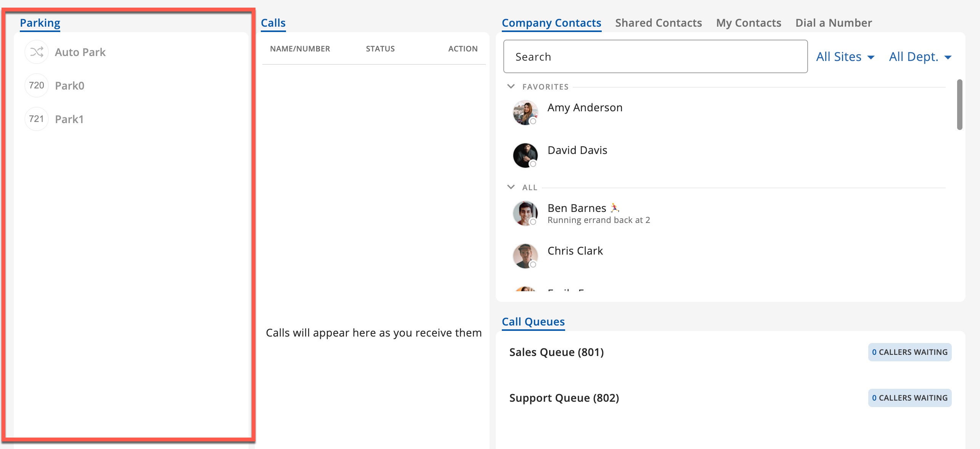Click Support Queue callers waiting badge
980x449 pixels.
(909, 398)
